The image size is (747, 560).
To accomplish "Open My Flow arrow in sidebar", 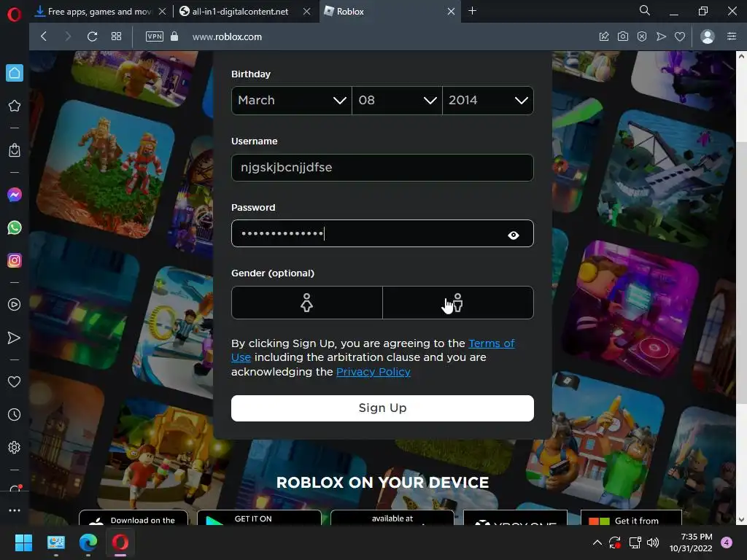I will [15, 338].
